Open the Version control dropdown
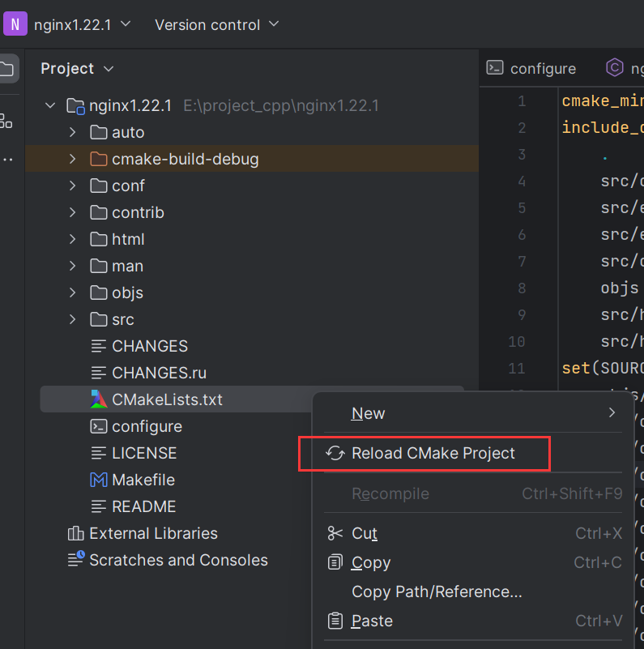Image resolution: width=644 pixels, height=649 pixels. (x=216, y=25)
